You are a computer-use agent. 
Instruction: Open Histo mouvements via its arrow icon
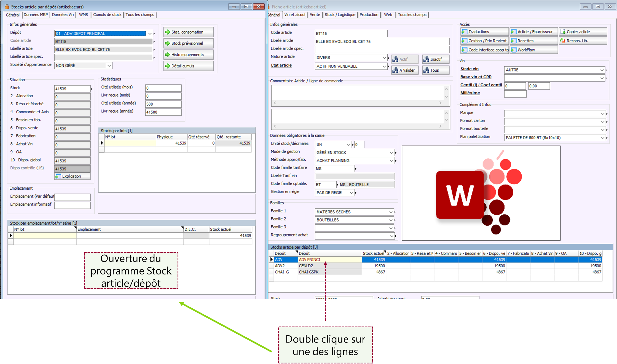tap(167, 55)
